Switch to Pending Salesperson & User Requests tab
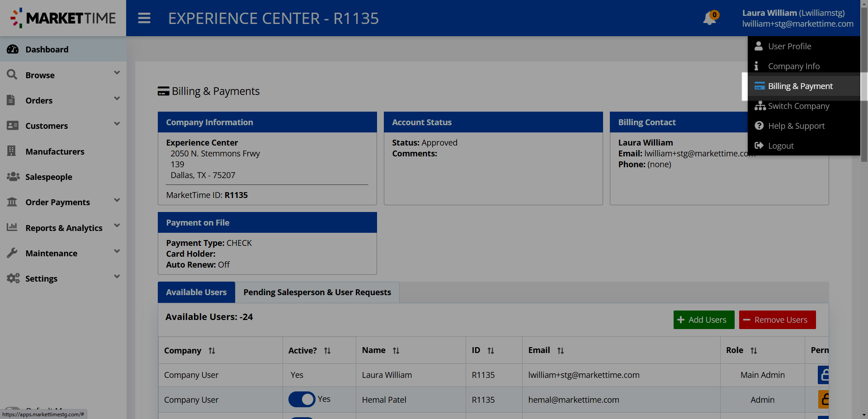The width and height of the screenshot is (868, 419). click(317, 292)
